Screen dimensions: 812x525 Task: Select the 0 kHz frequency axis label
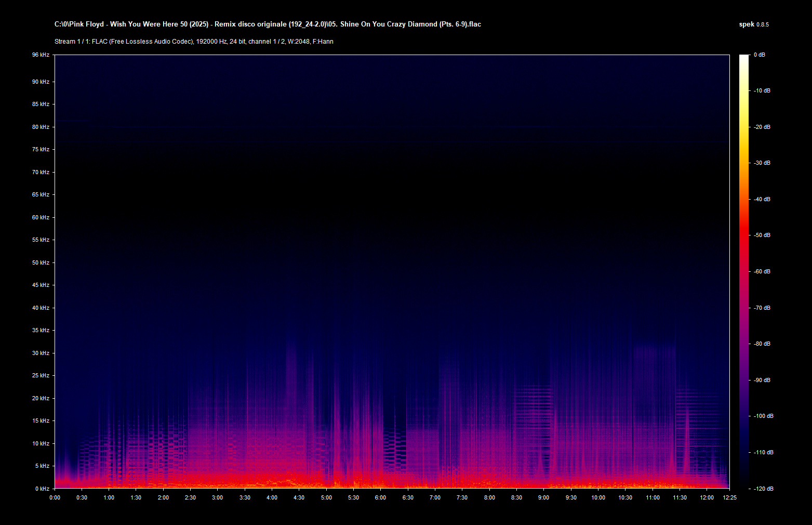pos(42,489)
